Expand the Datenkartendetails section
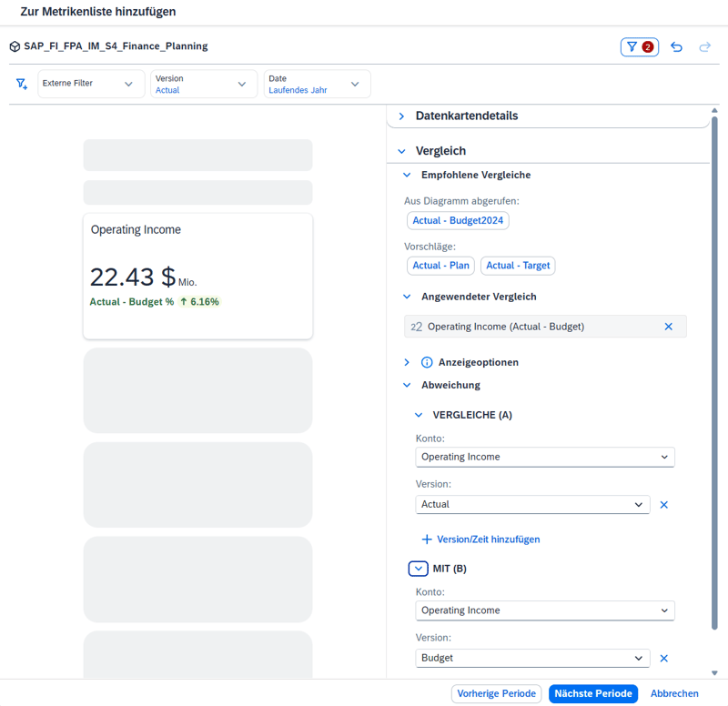Image resolution: width=728 pixels, height=706 pixels. click(400, 116)
